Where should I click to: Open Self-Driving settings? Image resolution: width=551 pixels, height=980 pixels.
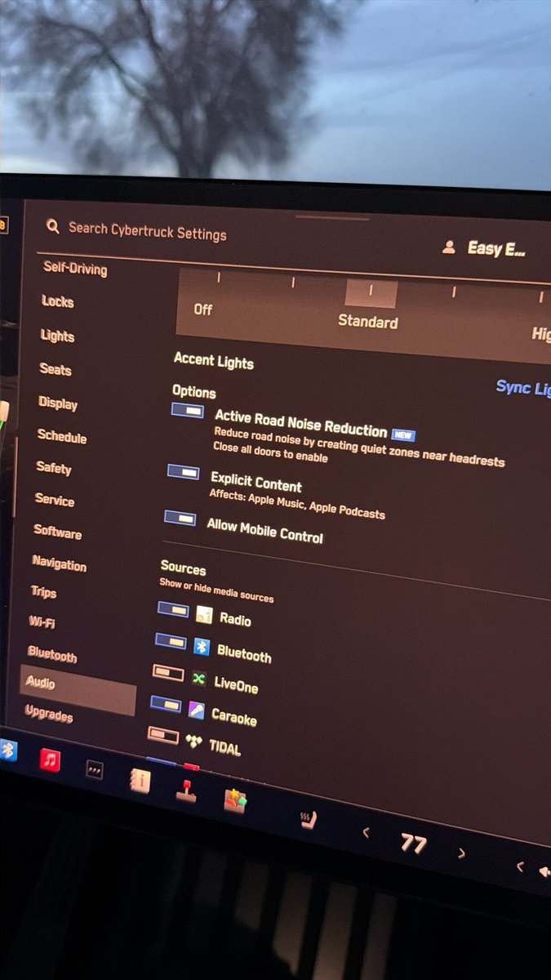tap(75, 269)
